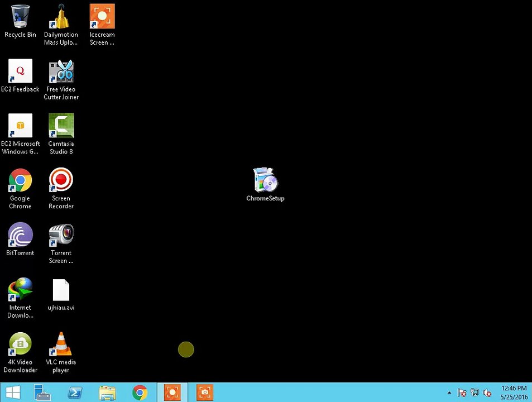532x402 pixels.
Task: Select the Internet Download Manager shortcut
Action: [20, 298]
